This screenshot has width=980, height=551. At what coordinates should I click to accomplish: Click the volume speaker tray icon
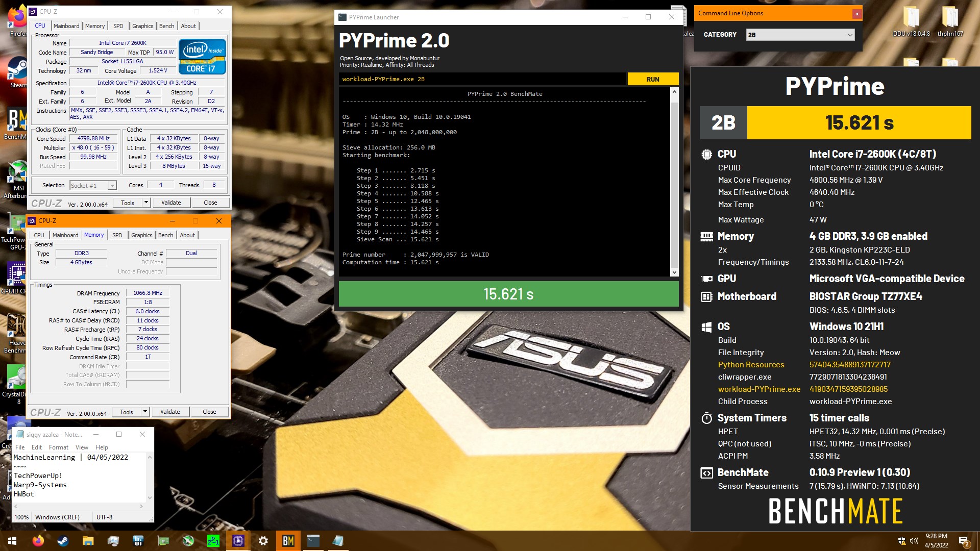tap(914, 541)
